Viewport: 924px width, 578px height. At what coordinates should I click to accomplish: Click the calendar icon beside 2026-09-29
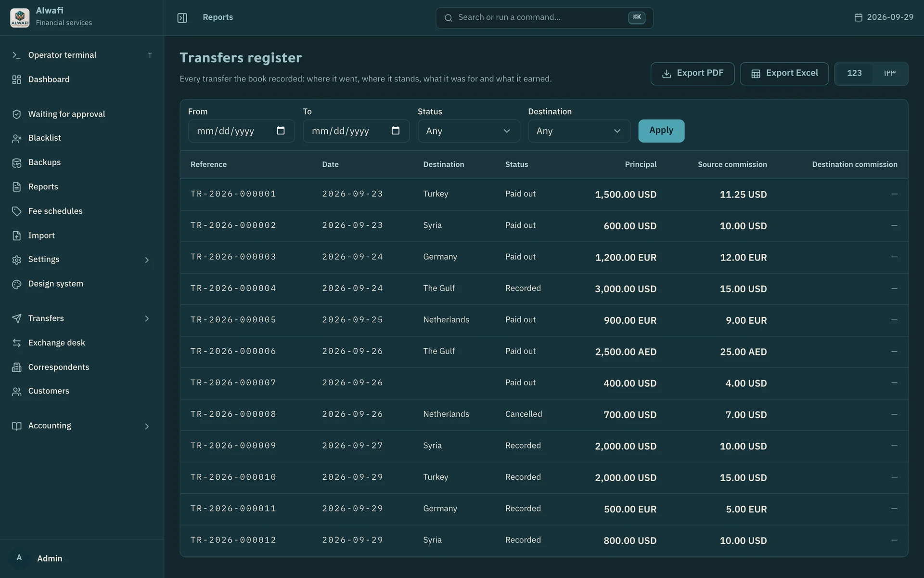click(858, 17)
